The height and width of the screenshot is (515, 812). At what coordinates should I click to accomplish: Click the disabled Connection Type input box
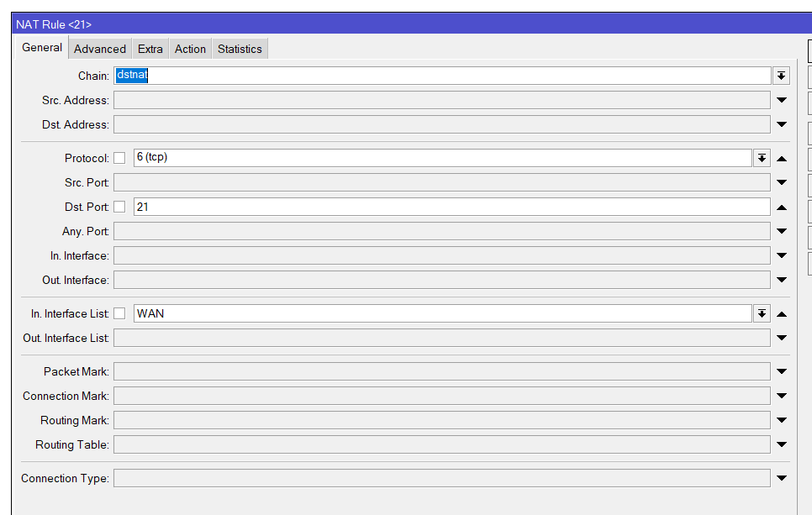442,478
